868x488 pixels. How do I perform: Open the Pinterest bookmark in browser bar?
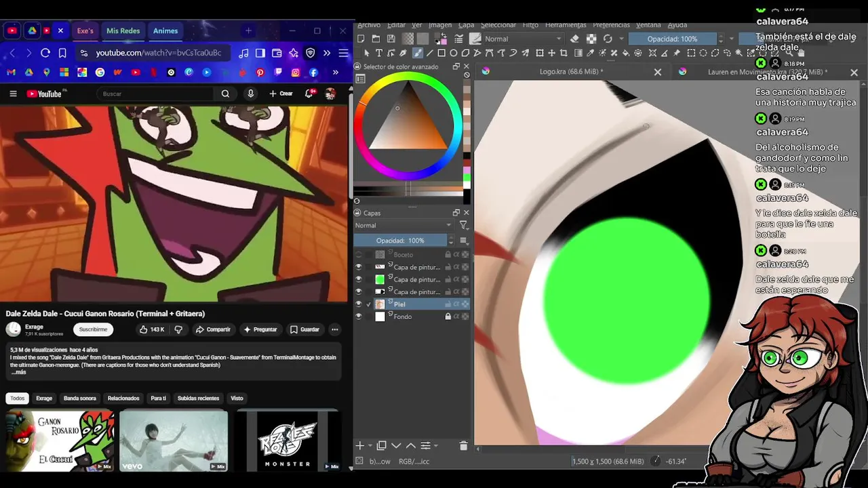pos(260,73)
